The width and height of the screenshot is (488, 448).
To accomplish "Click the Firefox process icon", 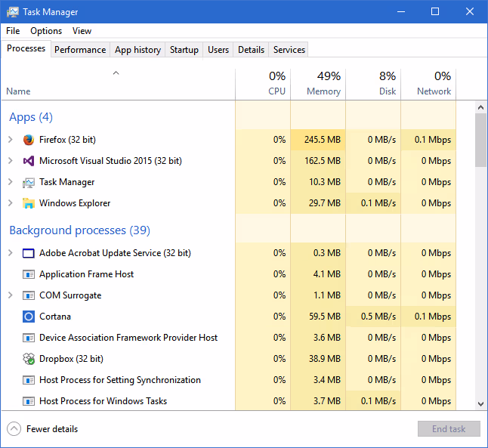I will tap(28, 140).
